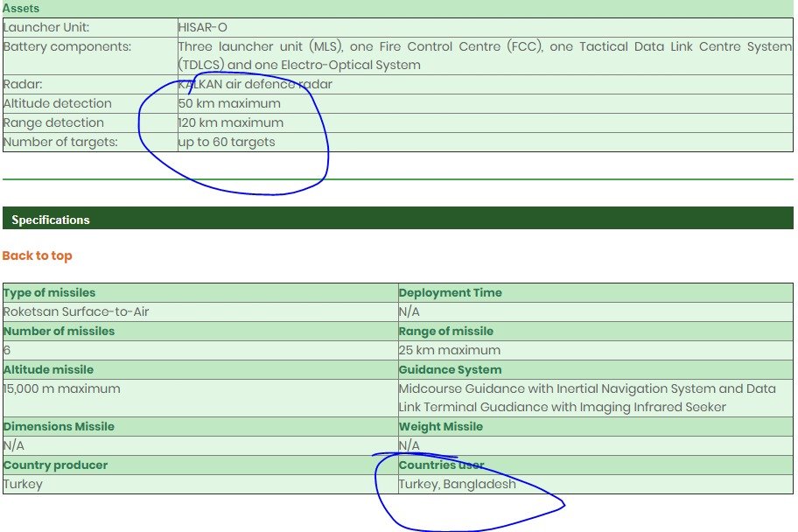
Task: Select the 'Assets' heading text
Action: (21, 8)
